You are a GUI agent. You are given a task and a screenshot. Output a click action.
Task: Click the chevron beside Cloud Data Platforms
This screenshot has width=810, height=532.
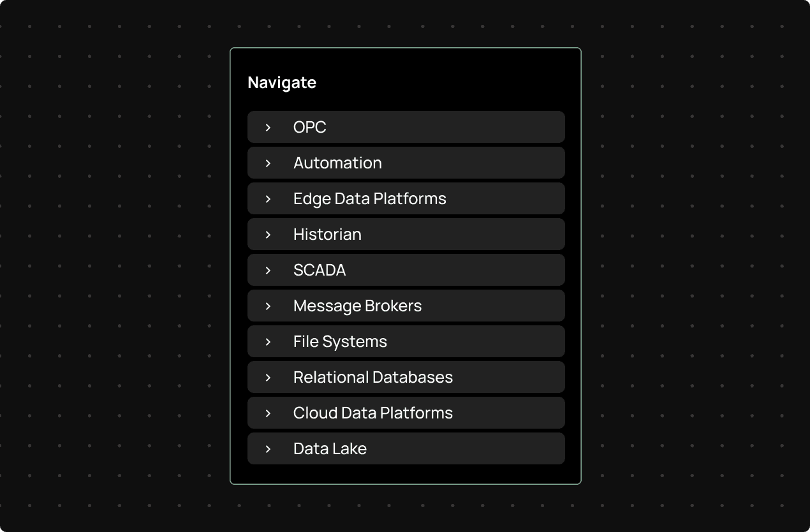(267, 413)
